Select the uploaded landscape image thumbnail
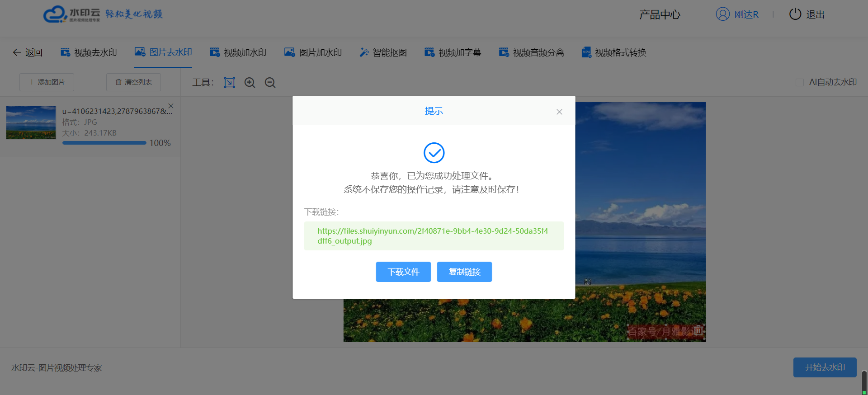 pos(31,122)
